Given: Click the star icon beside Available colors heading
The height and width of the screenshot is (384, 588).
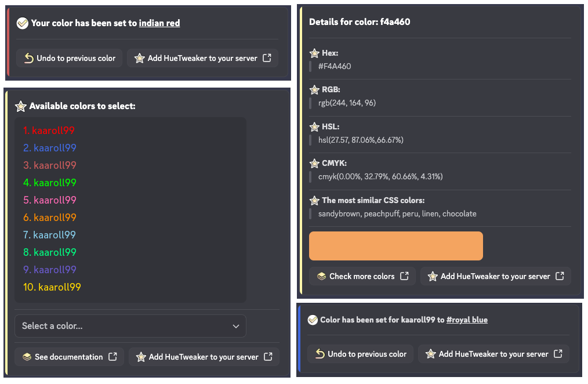Looking at the screenshot, I should click(x=21, y=106).
